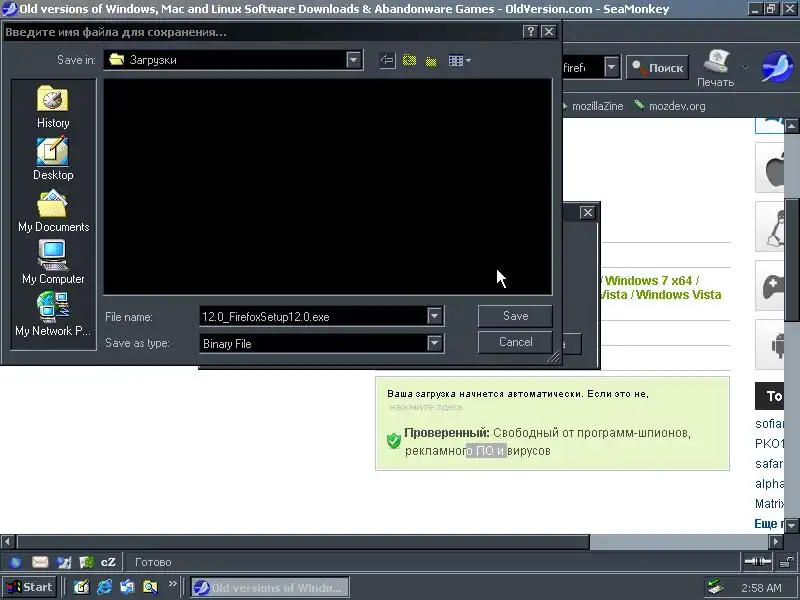Go to Desktop location in save dialog
800x600 pixels.
pos(53,159)
